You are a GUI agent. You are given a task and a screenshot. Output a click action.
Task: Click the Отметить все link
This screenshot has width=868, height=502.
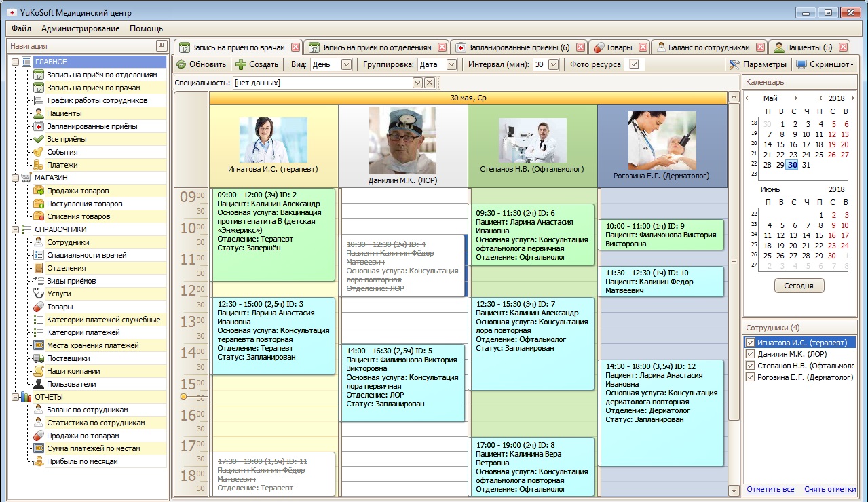770,490
